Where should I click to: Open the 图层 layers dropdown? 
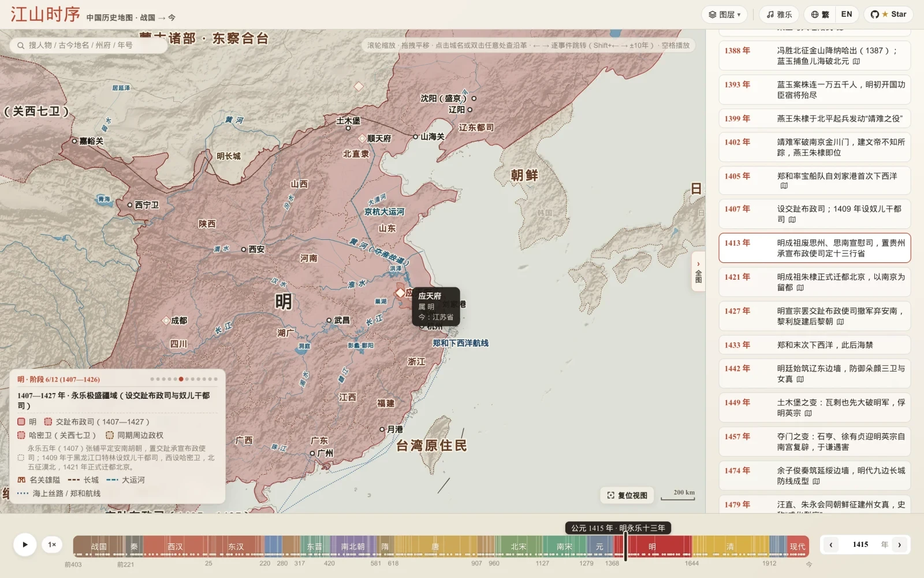tap(724, 14)
